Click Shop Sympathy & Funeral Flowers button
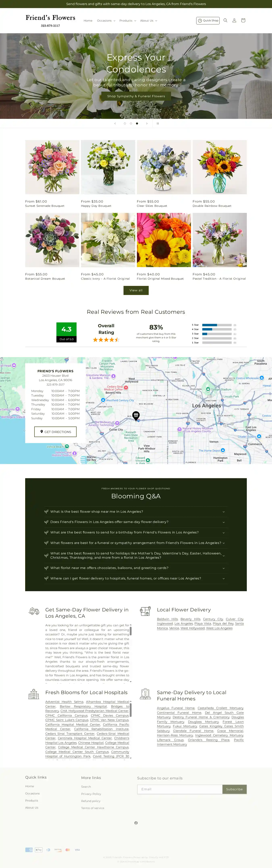 click(x=136, y=96)
